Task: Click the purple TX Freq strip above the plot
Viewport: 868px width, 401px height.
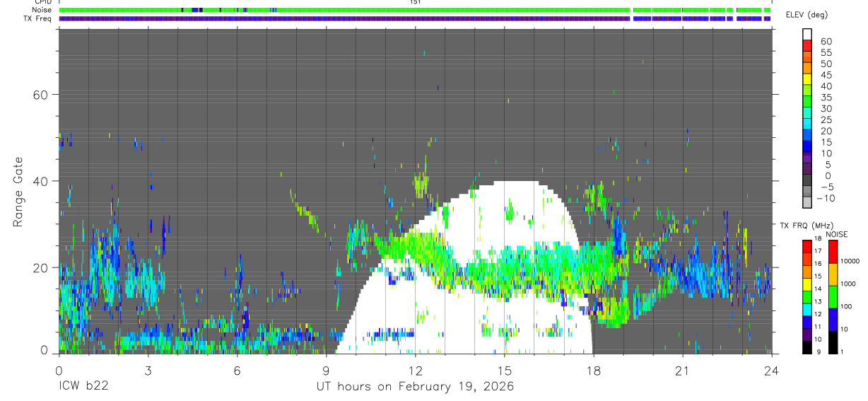Action: coord(415,18)
